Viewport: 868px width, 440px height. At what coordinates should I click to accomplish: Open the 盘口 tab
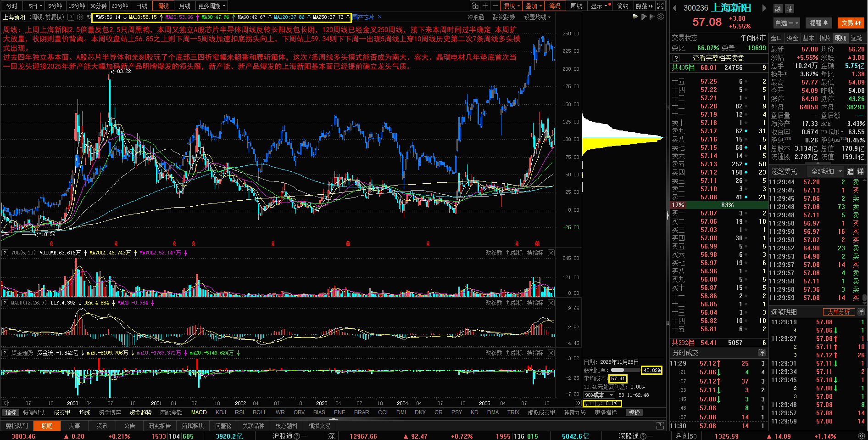[776, 38]
